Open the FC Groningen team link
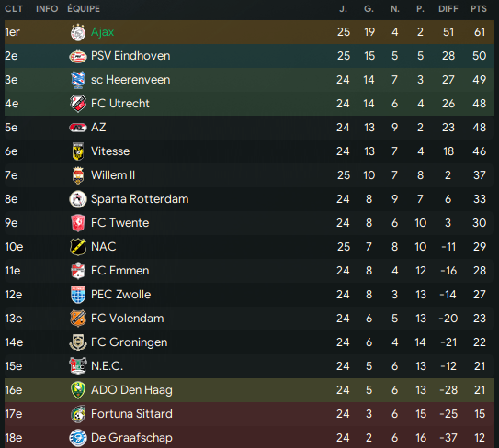The width and height of the screenshot is (499, 448). point(129,342)
